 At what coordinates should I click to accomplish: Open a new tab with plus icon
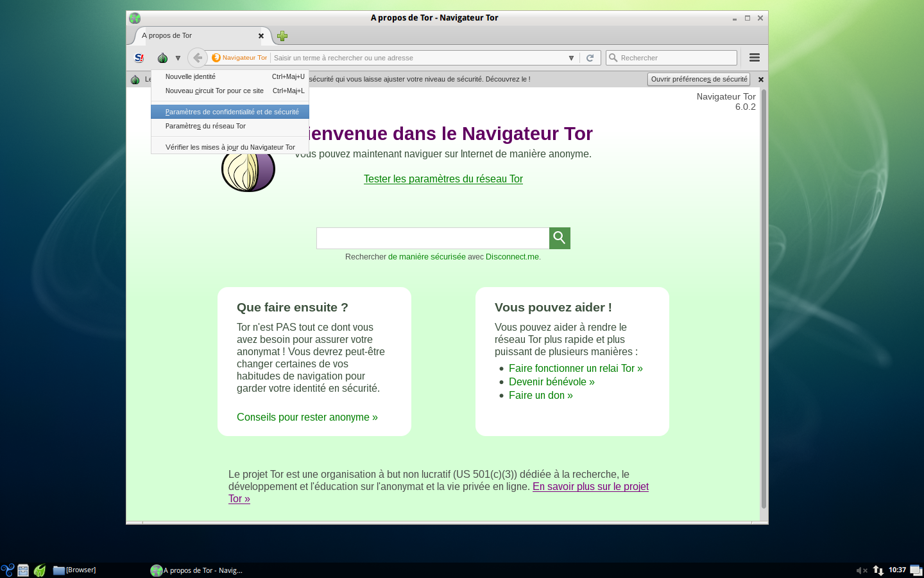point(282,36)
